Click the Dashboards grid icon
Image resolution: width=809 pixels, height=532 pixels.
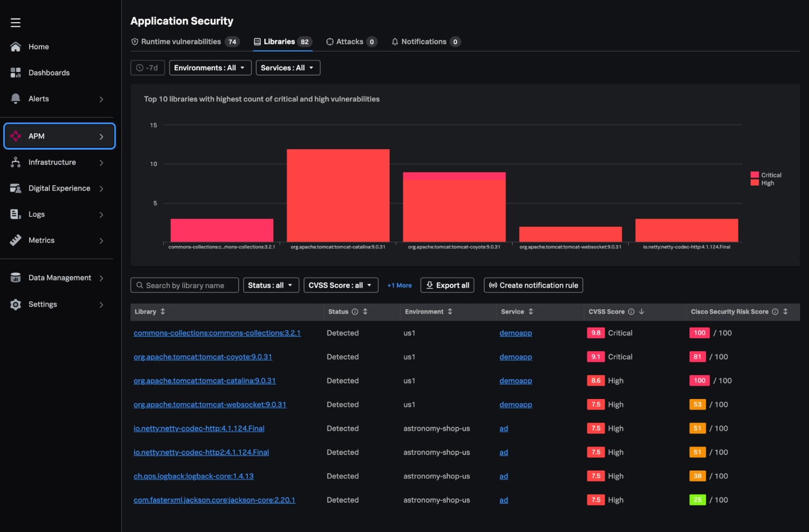point(16,73)
